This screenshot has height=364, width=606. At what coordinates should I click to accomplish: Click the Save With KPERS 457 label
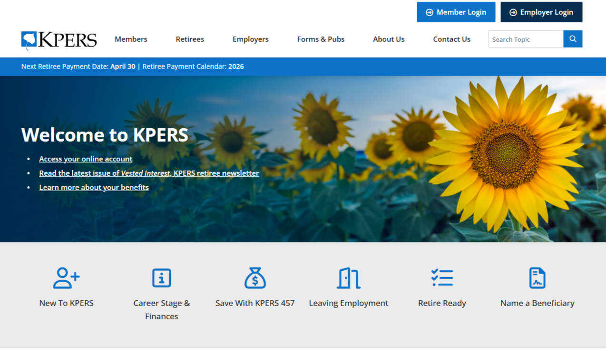pyautogui.click(x=255, y=303)
